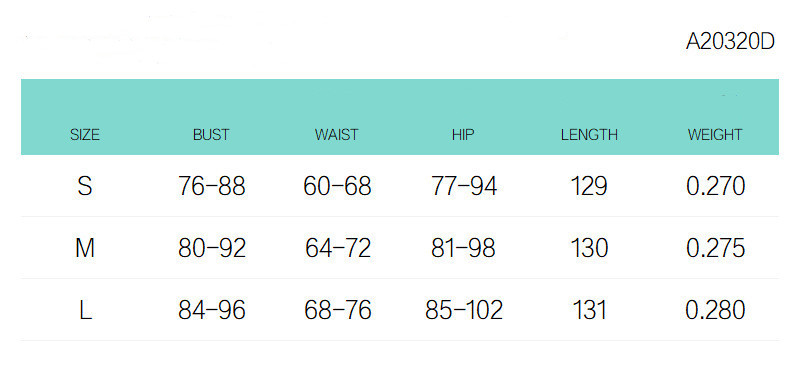Click hip value 77-94
Screen dimensions: 800x379
click(x=464, y=186)
